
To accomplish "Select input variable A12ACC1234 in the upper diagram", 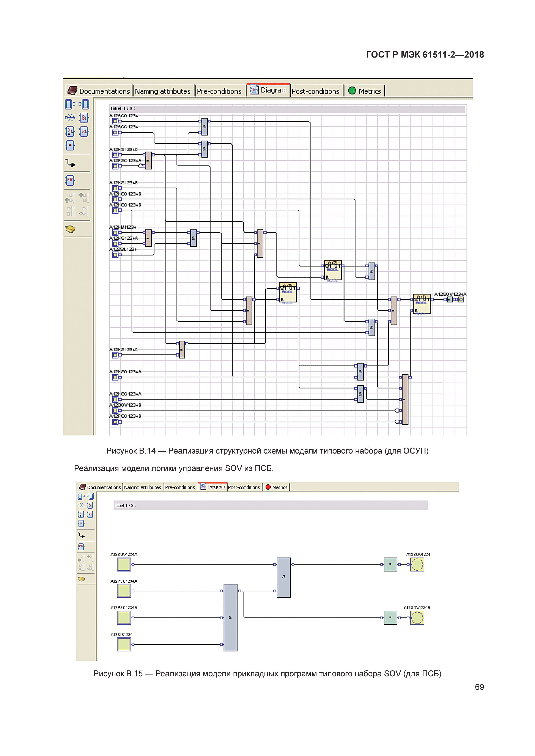I will point(115,132).
